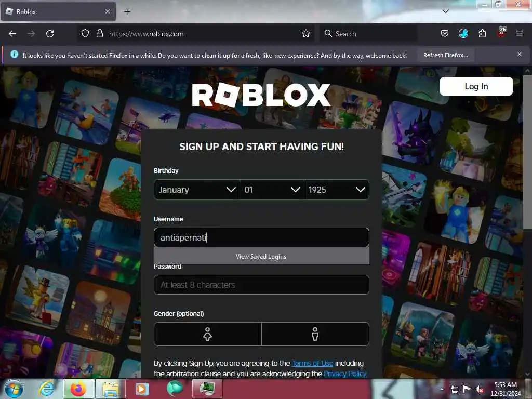Open the tracking protection shield icon

pos(85,34)
